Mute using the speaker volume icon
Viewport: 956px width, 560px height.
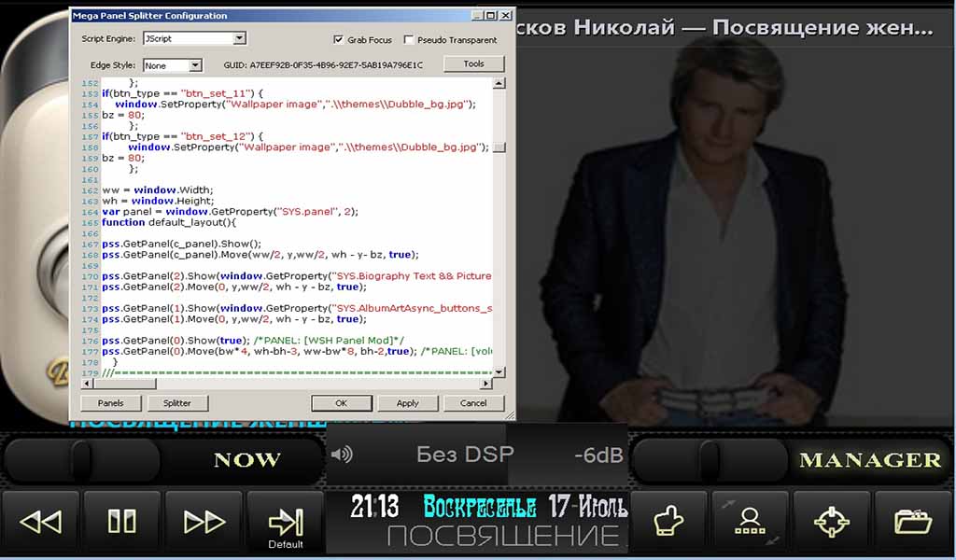click(x=342, y=455)
